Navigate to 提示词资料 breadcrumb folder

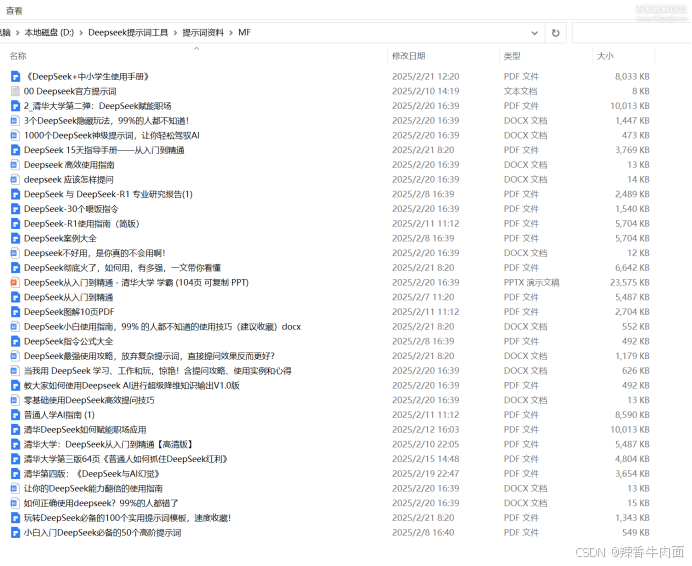point(203,33)
